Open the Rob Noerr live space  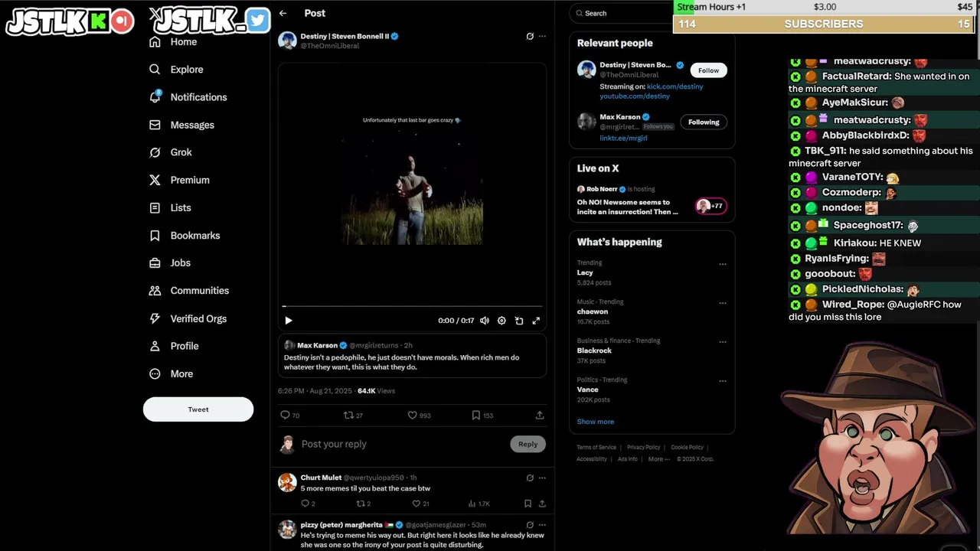point(652,201)
